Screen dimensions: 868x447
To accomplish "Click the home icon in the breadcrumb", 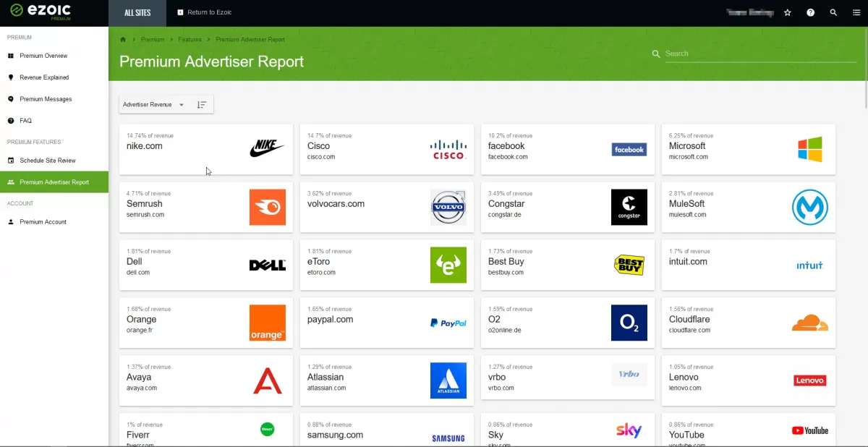I will coord(123,39).
